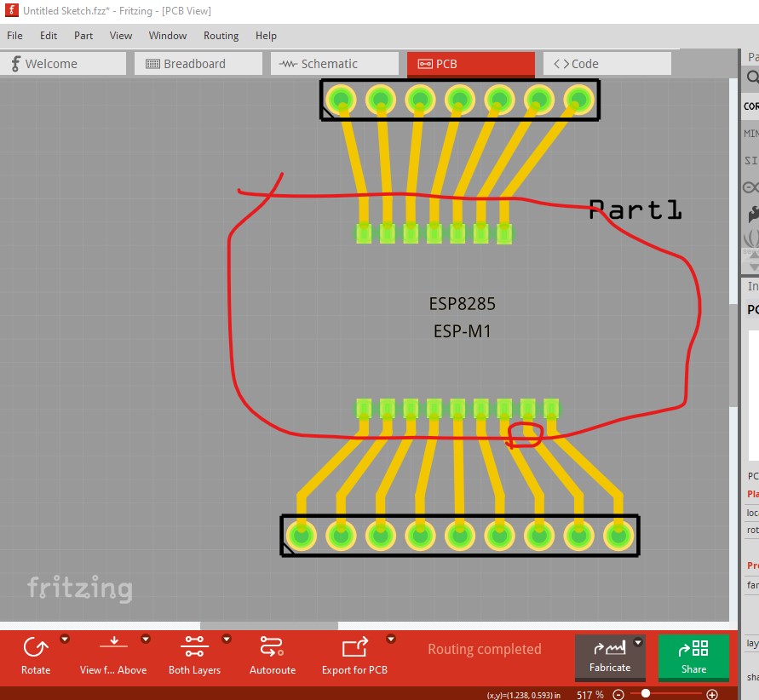Click the Fabricate button
This screenshot has width=759, height=700.
[x=610, y=657]
